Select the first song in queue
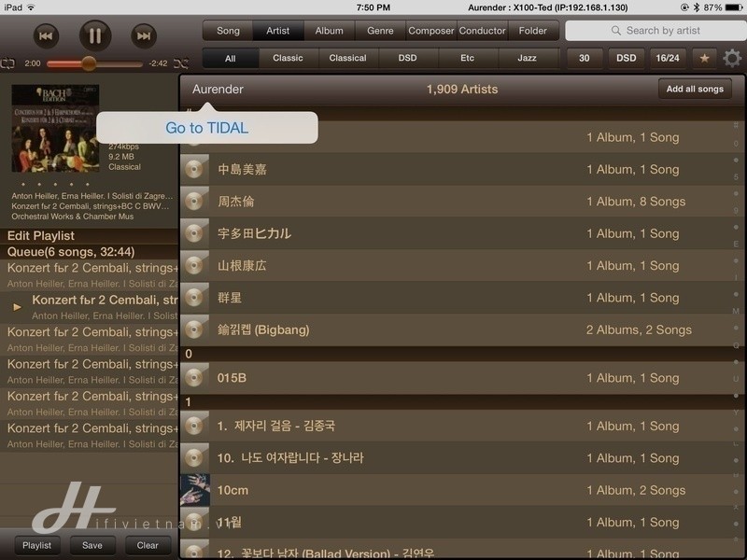This screenshot has height=560, width=747. tap(89, 275)
